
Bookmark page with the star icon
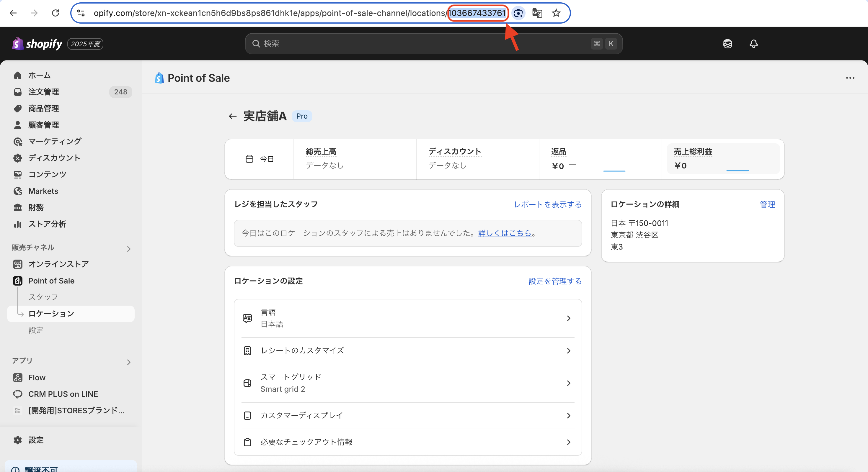point(556,13)
